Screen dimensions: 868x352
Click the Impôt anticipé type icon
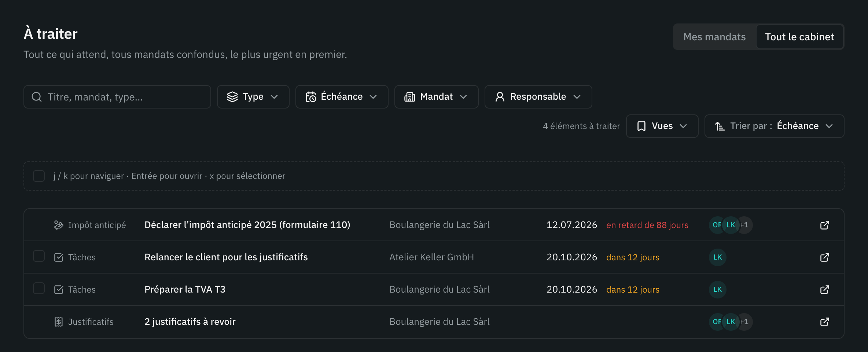[59, 225]
